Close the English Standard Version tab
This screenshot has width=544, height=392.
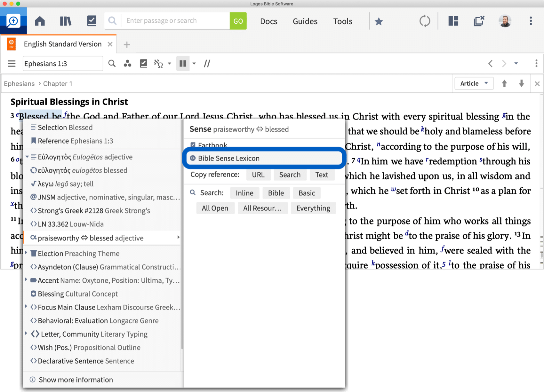(x=110, y=44)
